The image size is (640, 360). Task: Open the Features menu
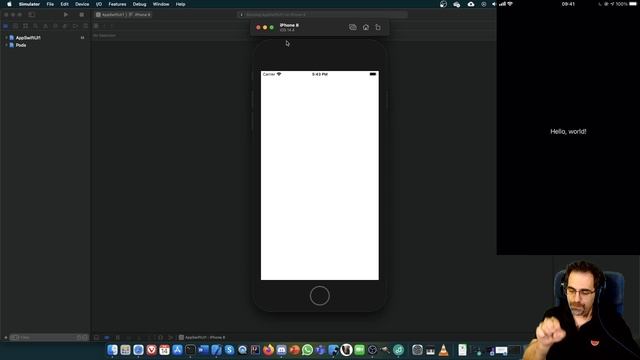click(x=117, y=4)
